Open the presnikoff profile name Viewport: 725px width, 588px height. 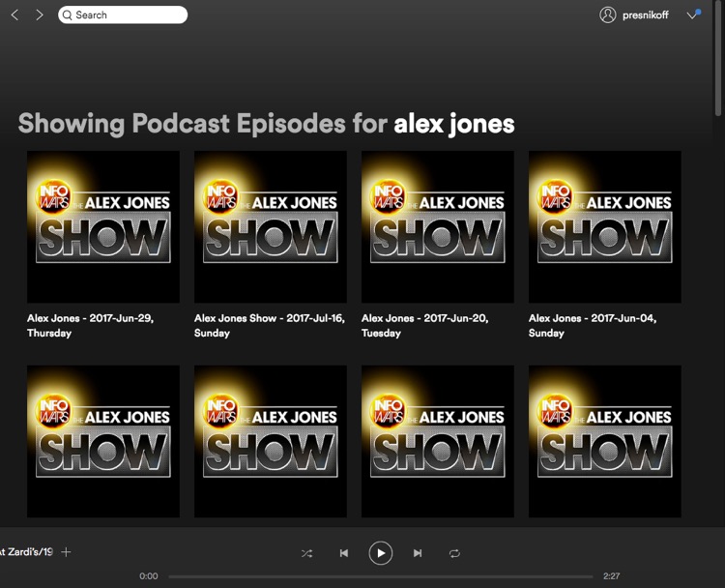tap(645, 15)
